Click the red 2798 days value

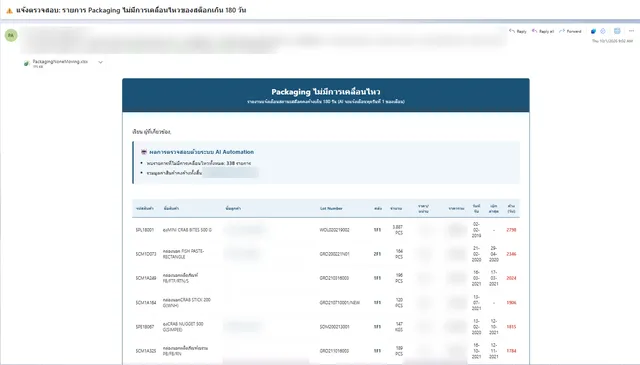coord(511,230)
